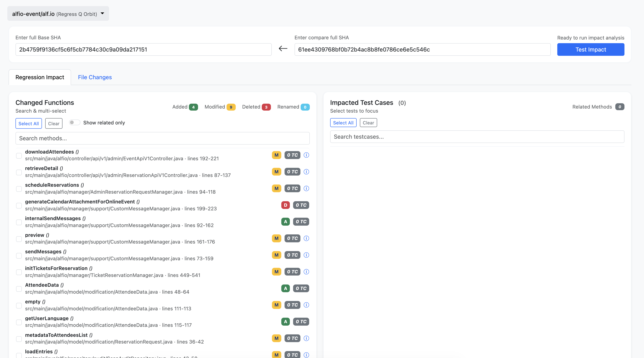Check the empty function checkbox
The height and width of the screenshot is (358, 644).
(x=19, y=306)
